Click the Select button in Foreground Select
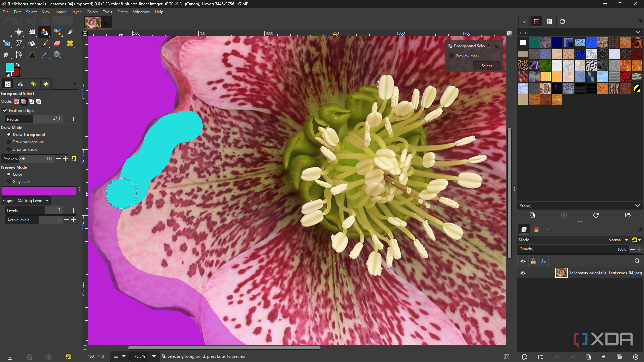644x362 pixels. (487, 66)
